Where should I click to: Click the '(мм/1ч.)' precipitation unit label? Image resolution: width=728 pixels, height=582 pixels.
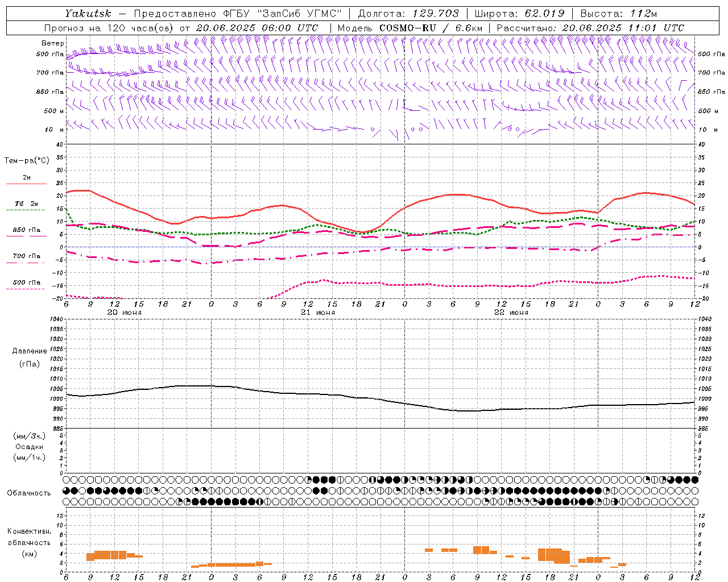click(x=30, y=458)
